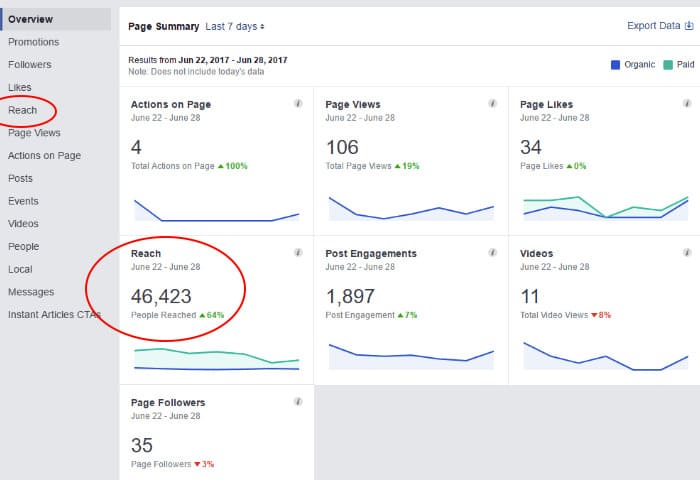Viewport: 700px width, 488px height.
Task: Open Promotions from the sidebar
Action: pyautogui.click(x=33, y=42)
